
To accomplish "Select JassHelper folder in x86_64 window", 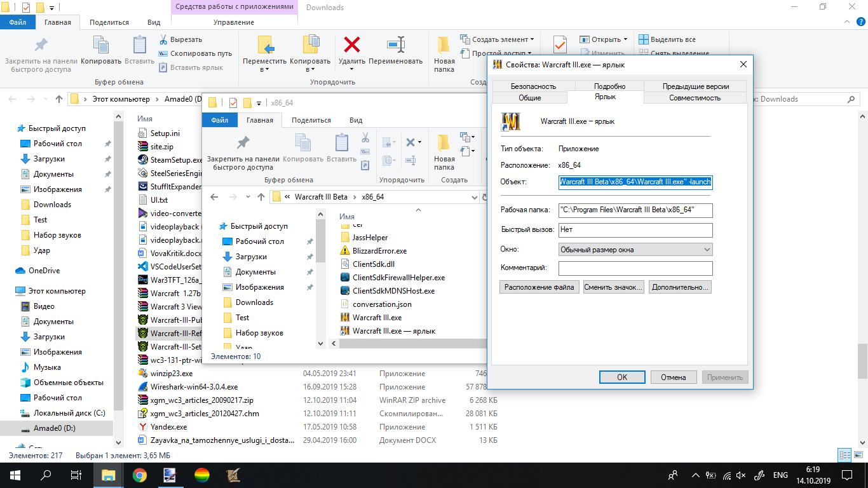I will pyautogui.click(x=364, y=238).
